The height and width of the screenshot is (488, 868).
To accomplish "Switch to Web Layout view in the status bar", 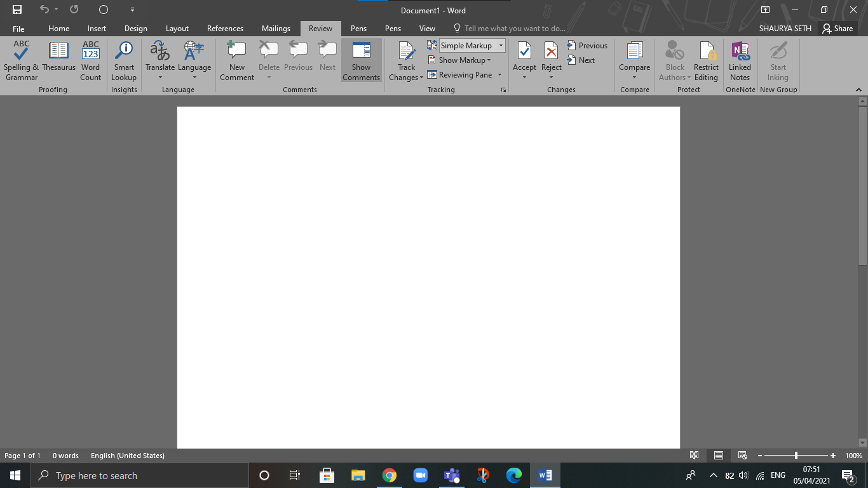I will [x=743, y=456].
